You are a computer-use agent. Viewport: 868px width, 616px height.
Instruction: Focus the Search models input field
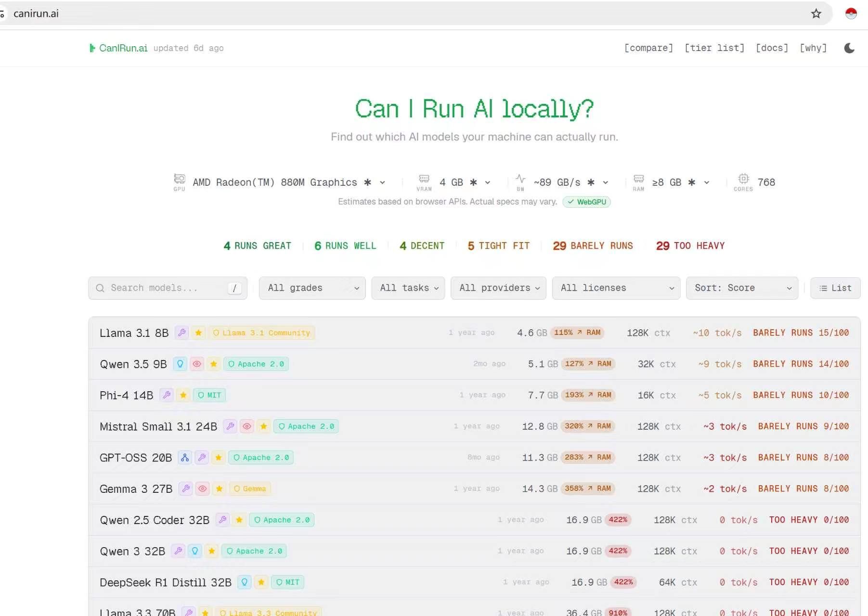coord(166,288)
